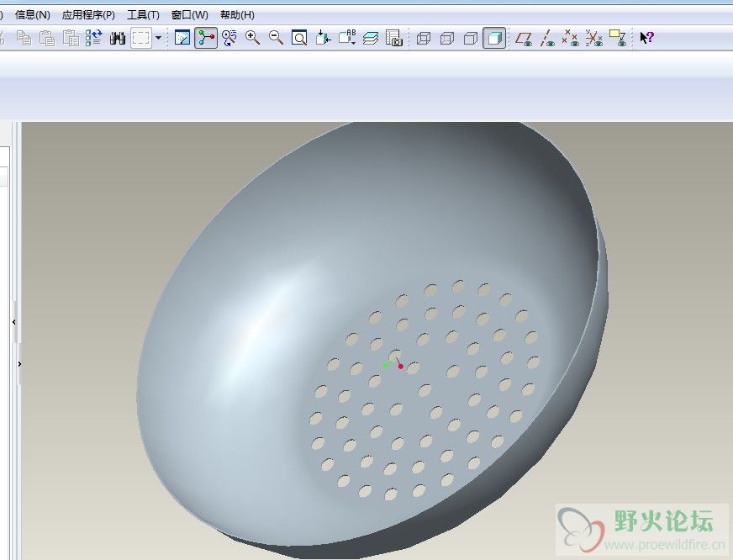Open the Find tool with binoculars icon

[118, 38]
